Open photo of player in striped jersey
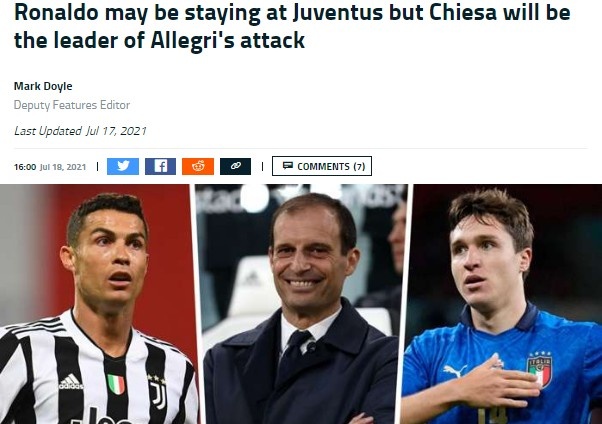 click(98, 304)
